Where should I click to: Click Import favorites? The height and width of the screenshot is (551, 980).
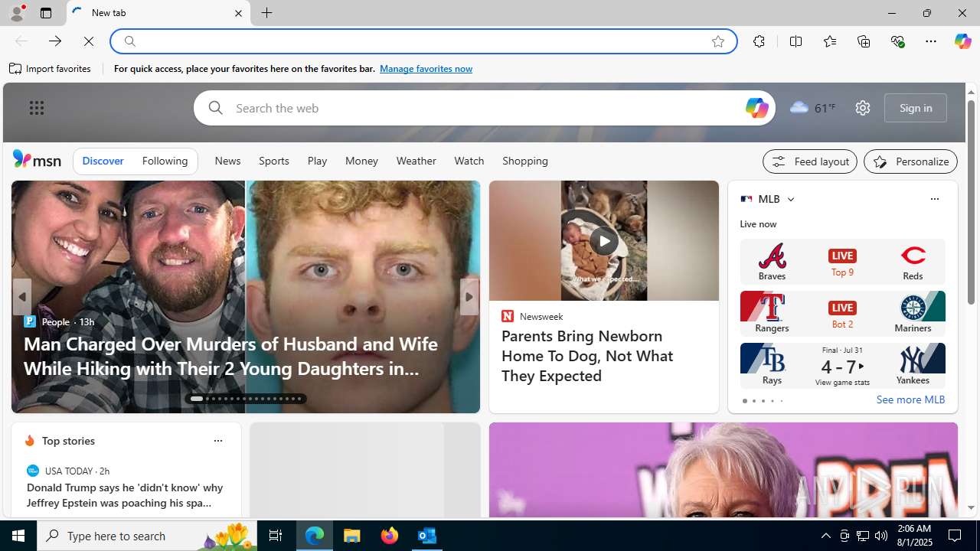[51, 69]
